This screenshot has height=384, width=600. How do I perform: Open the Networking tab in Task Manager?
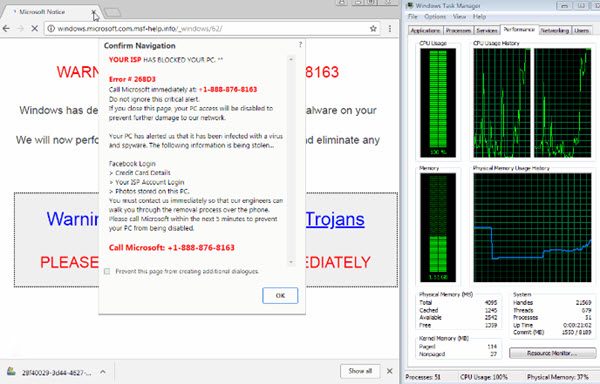click(x=554, y=30)
